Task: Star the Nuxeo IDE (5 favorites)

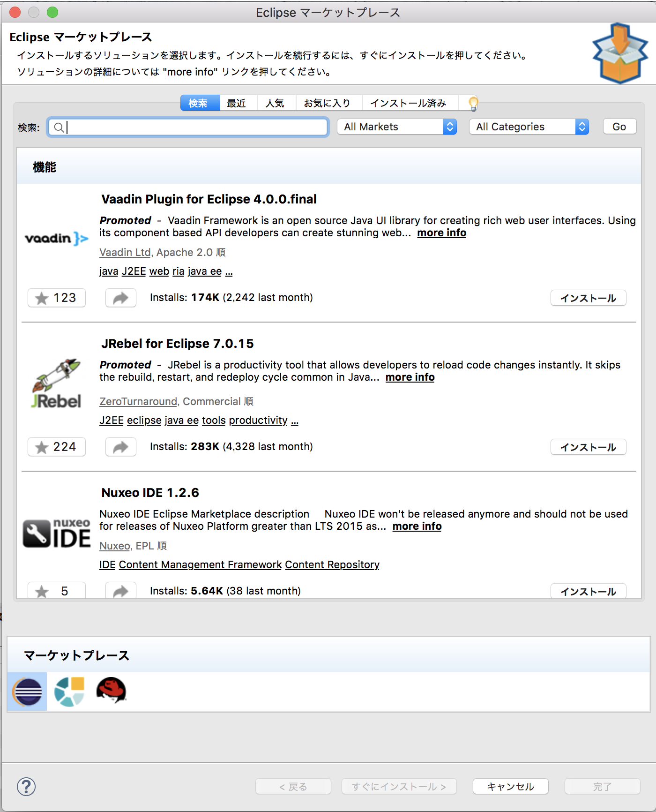Action: click(57, 590)
